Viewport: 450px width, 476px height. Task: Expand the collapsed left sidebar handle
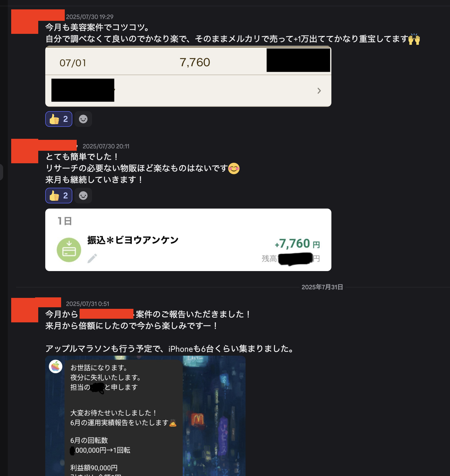pos(1,172)
